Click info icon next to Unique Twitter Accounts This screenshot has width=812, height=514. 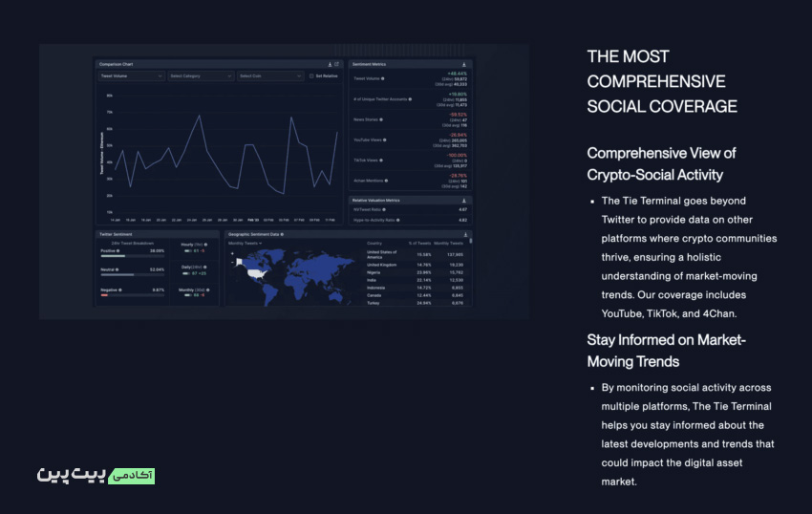(410, 99)
